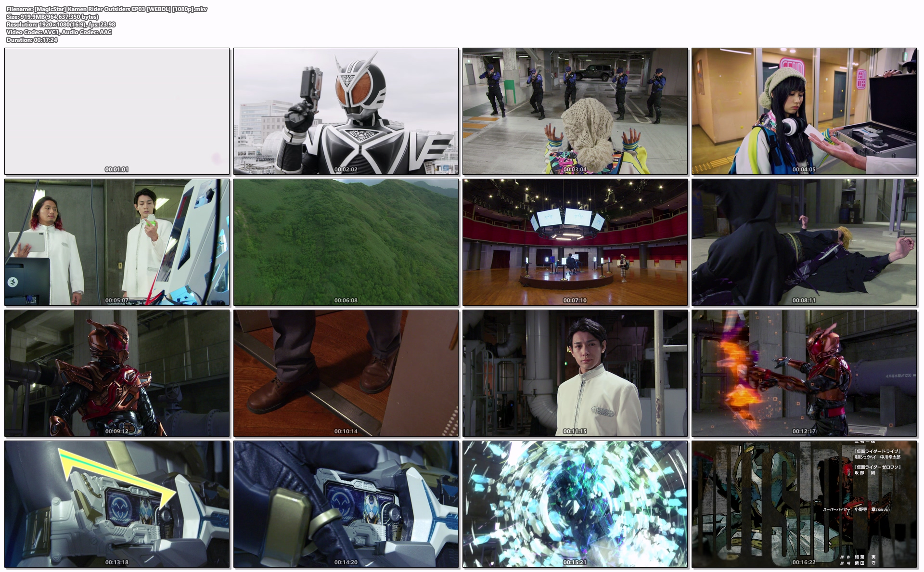Click the Resolution 1920x1080 info line
The height and width of the screenshot is (572, 924).
(61, 25)
